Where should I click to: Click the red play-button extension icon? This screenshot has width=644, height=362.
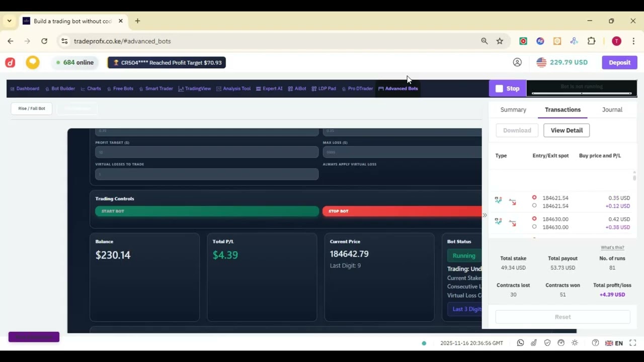coord(523,41)
